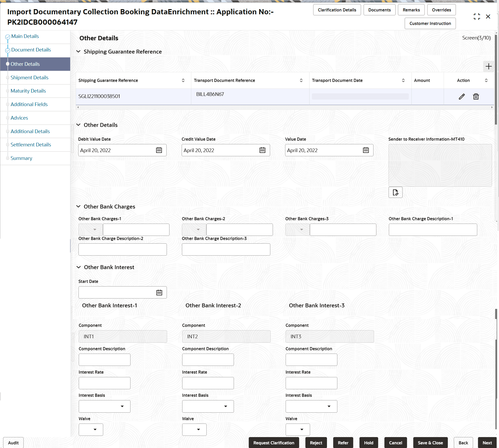
Task: Collapse the Other Bank Interest section
Action: (78, 267)
